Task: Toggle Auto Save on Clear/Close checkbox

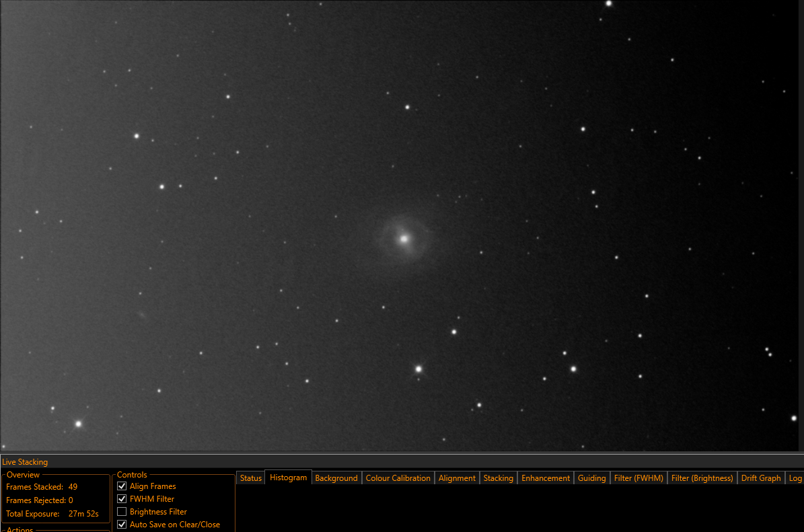Action: point(122,525)
